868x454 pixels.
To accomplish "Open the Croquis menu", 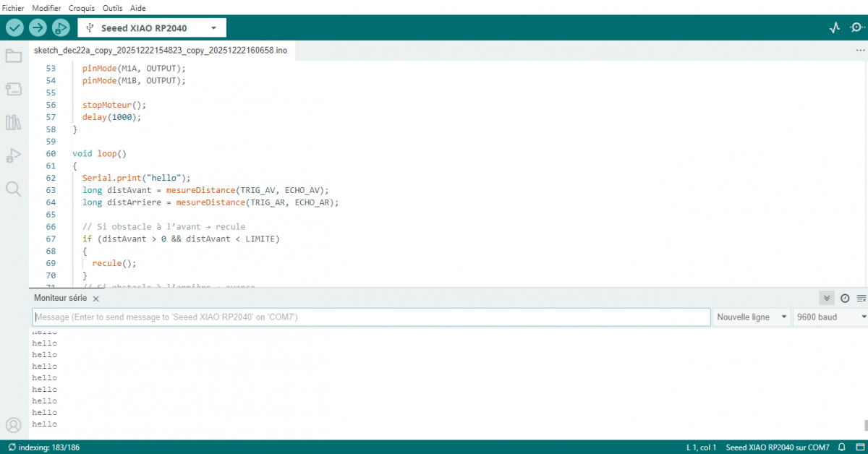I will click(82, 8).
